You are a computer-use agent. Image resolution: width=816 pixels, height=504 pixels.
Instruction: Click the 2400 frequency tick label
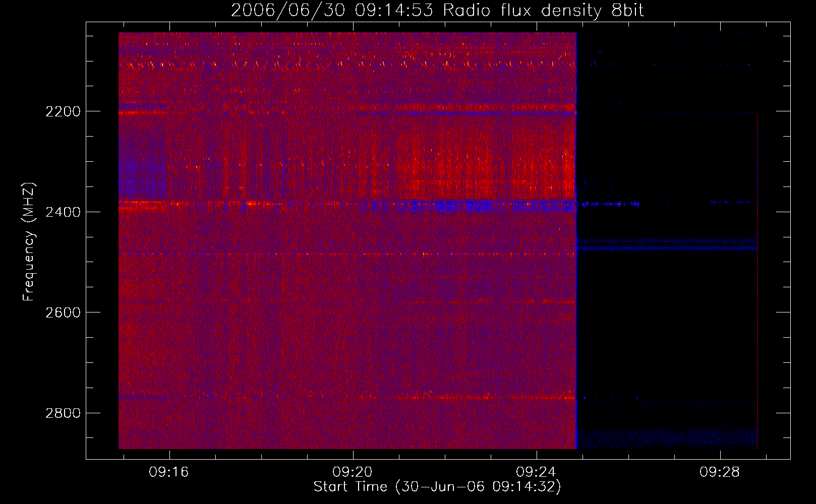coord(63,212)
